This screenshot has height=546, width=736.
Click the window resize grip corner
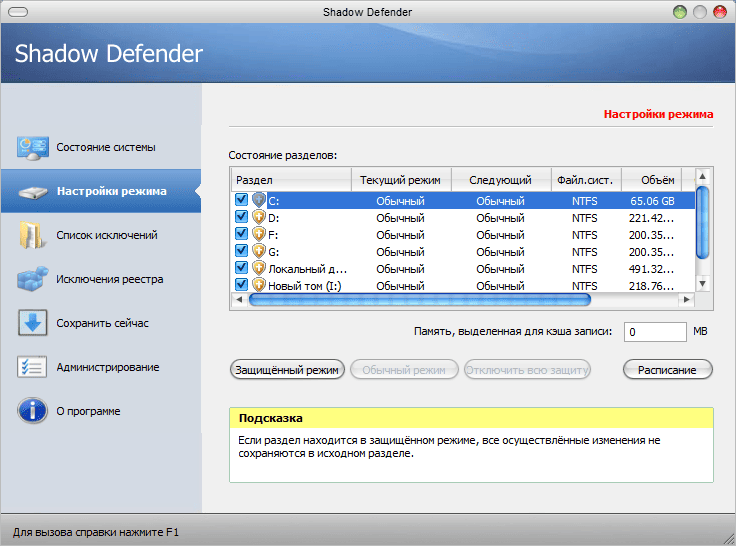(729, 539)
